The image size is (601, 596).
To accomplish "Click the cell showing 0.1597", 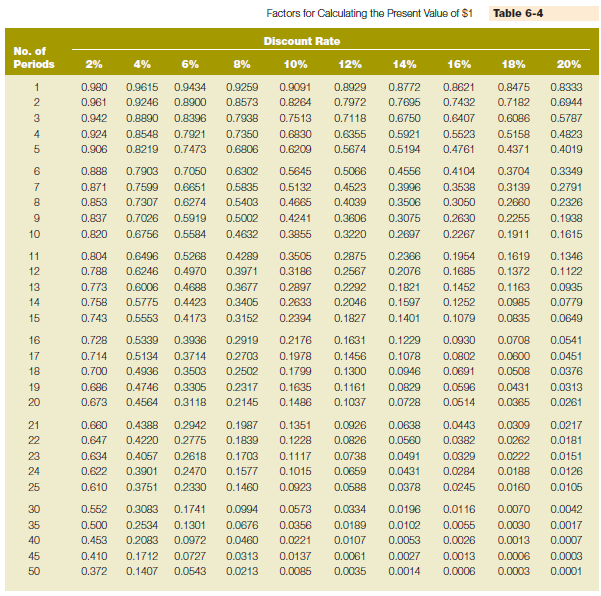I will click(404, 302).
